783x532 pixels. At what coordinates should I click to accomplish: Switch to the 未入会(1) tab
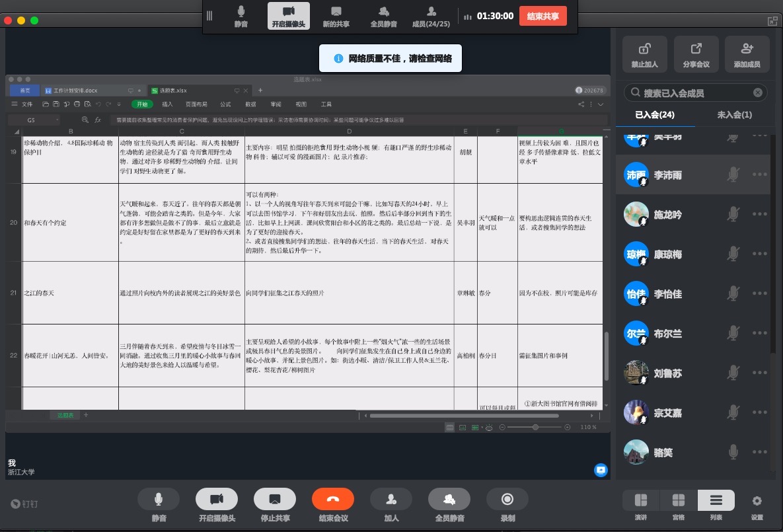pyautogui.click(x=734, y=115)
